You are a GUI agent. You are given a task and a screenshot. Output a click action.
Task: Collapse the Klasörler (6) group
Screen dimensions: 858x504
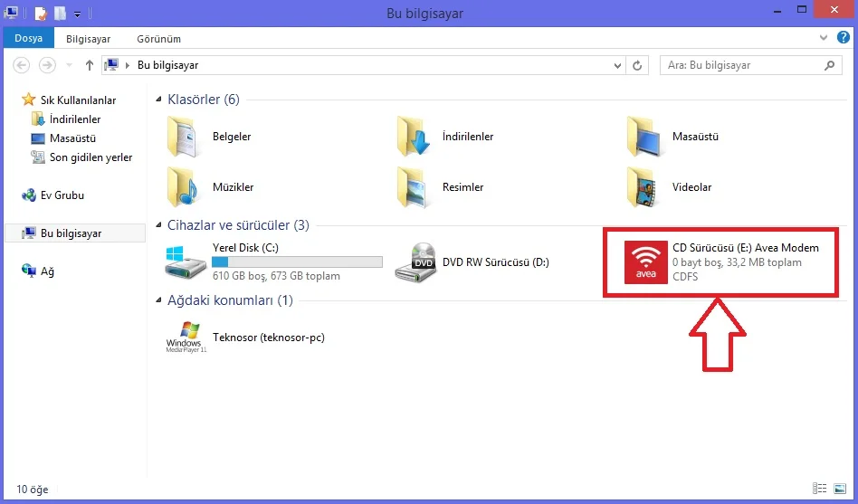[158, 100]
